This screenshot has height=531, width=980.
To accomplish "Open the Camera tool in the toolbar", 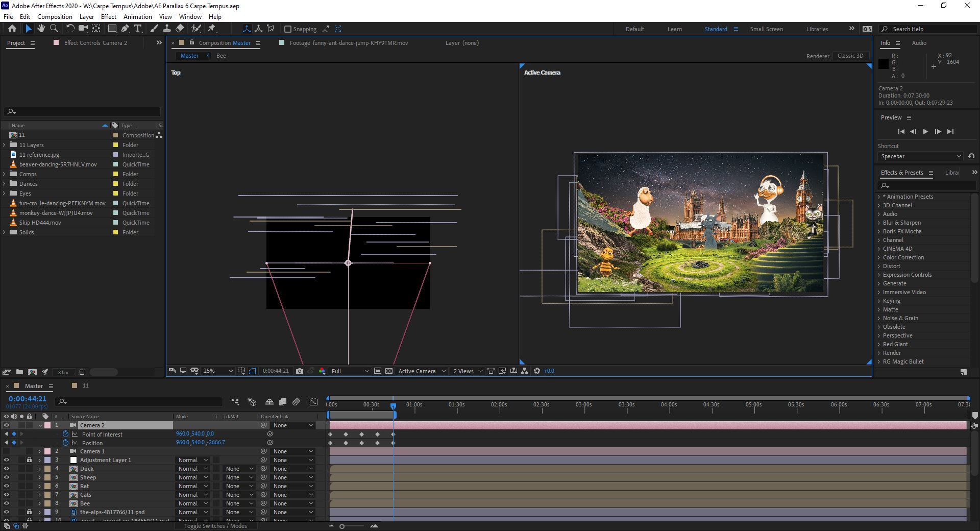I will pyautogui.click(x=83, y=29).
